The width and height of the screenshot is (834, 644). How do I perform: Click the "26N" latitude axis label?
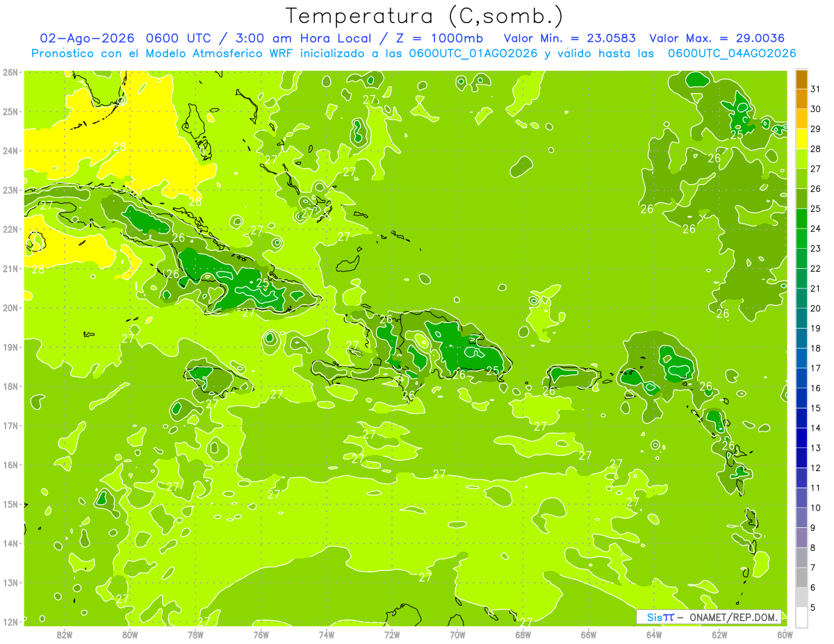click(x=10, y=72)
